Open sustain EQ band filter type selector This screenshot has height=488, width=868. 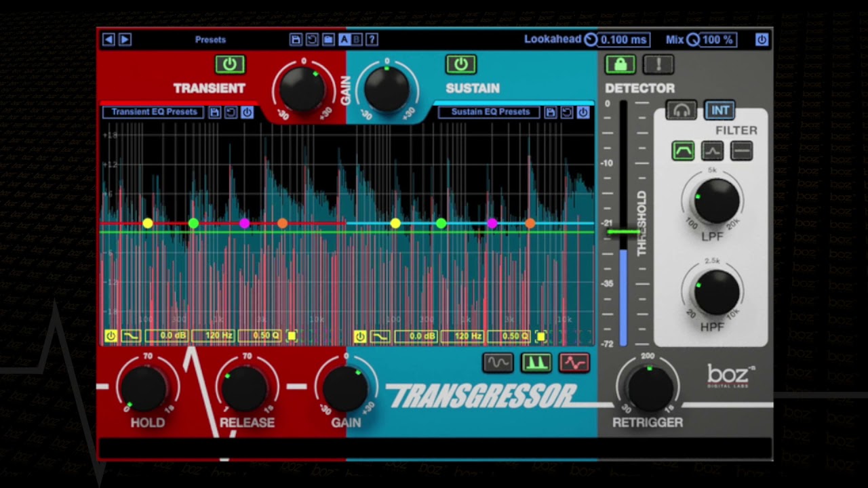pyautogui.click(x=380, y=336)
